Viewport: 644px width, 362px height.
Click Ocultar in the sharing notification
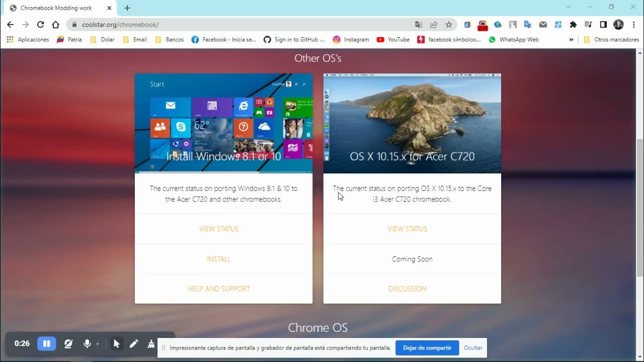(473, 348)
